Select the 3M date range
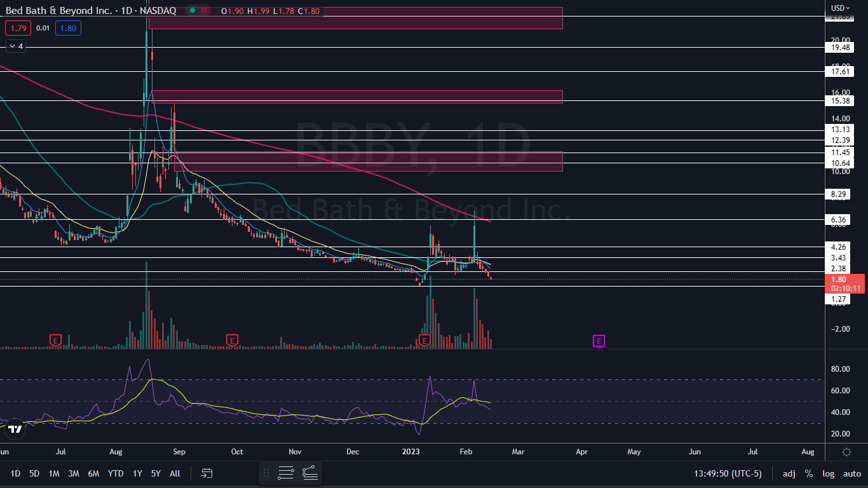 (74, 473)
